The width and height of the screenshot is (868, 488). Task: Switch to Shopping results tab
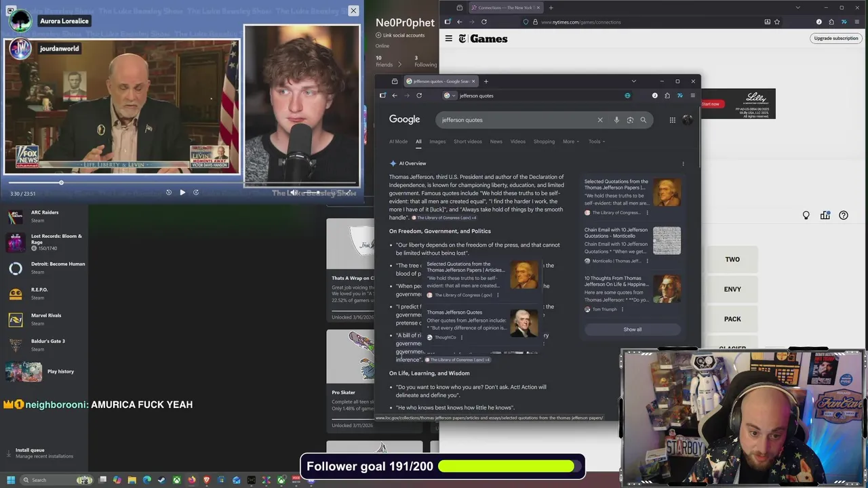tap(544, 142)
